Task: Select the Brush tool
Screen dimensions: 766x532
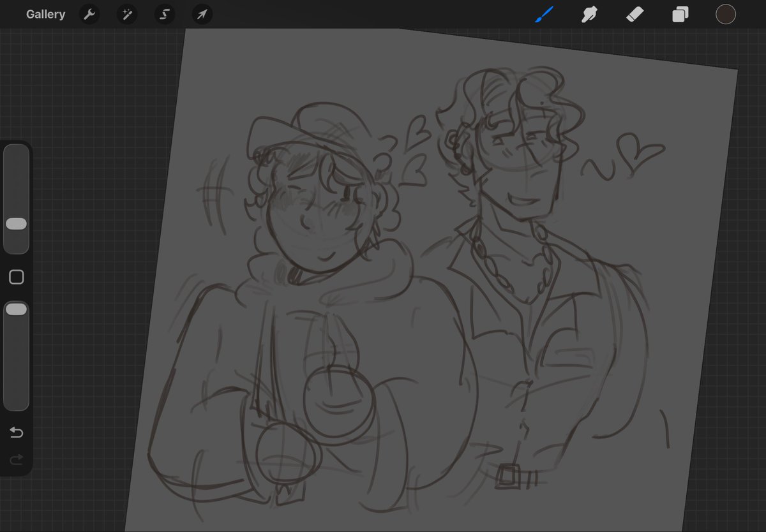Action: (544, 14)
